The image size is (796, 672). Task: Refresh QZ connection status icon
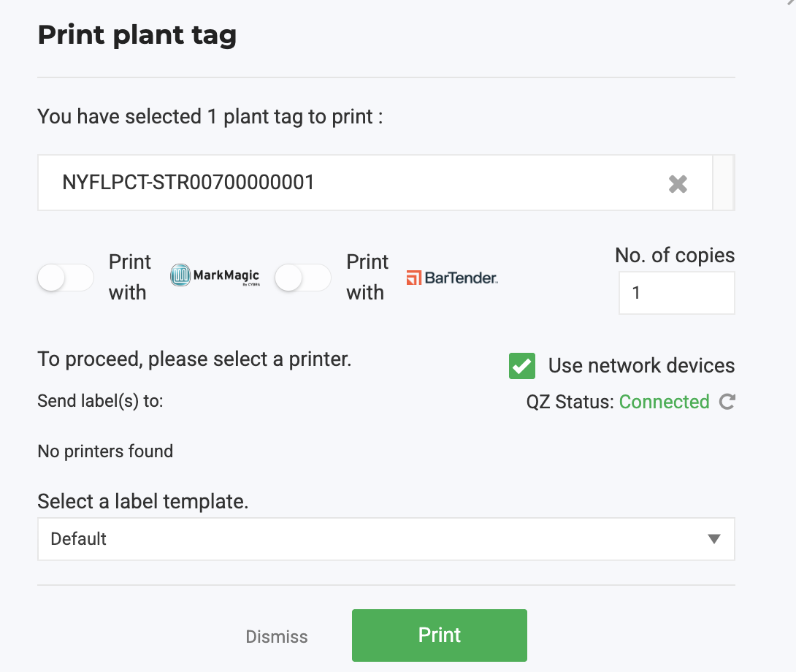(727, 402)
